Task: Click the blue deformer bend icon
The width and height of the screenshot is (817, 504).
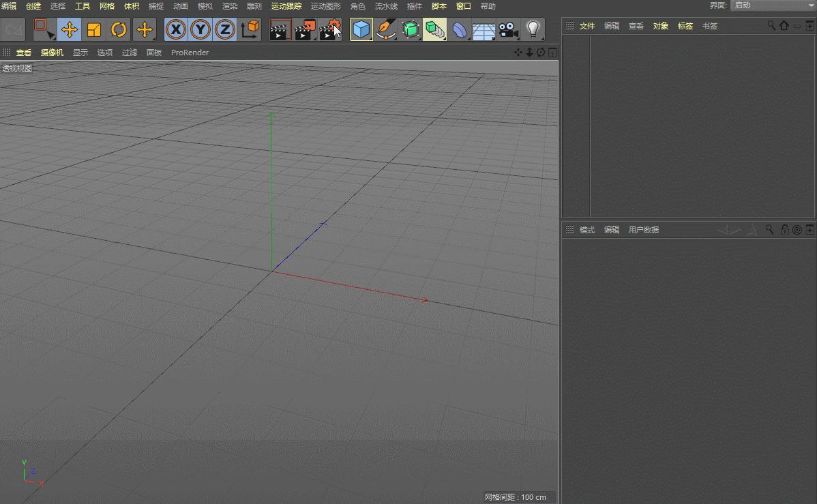Action: (x=460, y=30)
